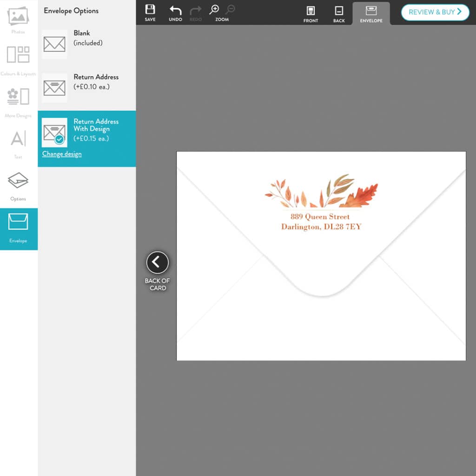Zoom in on the envelope
Image resolution: width=476 pixels, height=476 pixels.
point(215,9)
